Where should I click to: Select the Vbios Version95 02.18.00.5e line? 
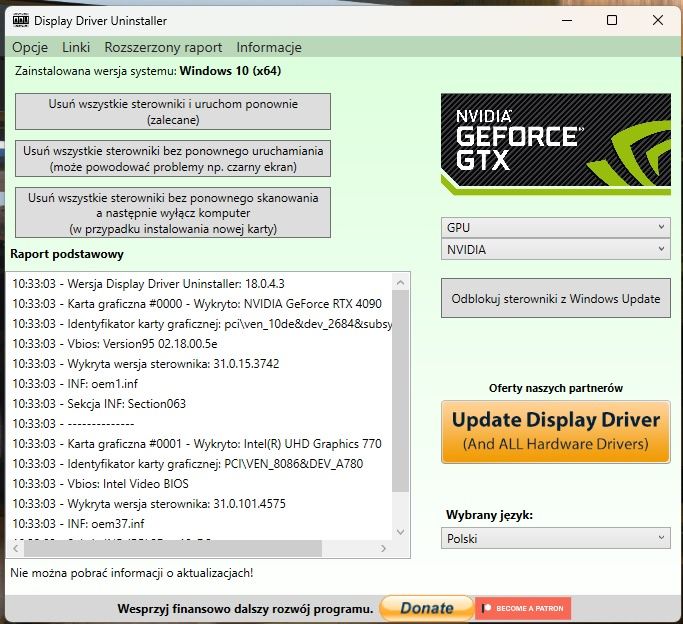[x=115, y=344]
